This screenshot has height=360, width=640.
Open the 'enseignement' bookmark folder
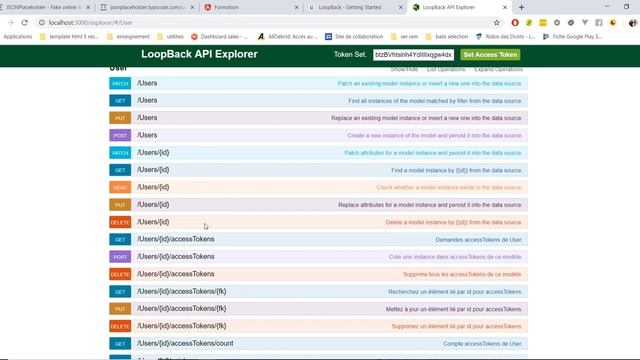point(129,37)
